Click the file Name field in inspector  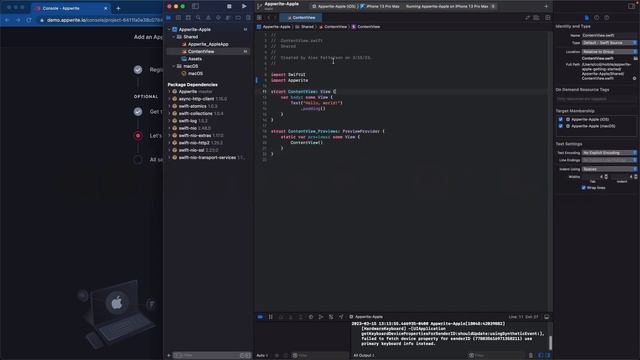(x=609, y=36)
